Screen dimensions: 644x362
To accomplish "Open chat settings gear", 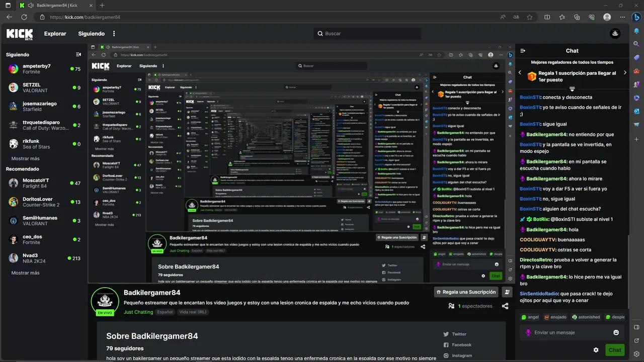I will click(x=596, y=350).
